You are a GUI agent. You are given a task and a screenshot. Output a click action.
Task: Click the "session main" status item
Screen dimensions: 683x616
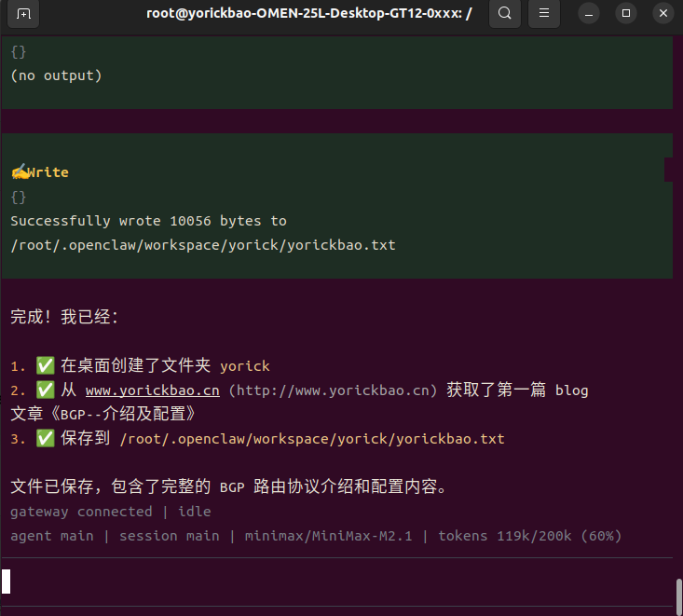click(x=169, y=536)
